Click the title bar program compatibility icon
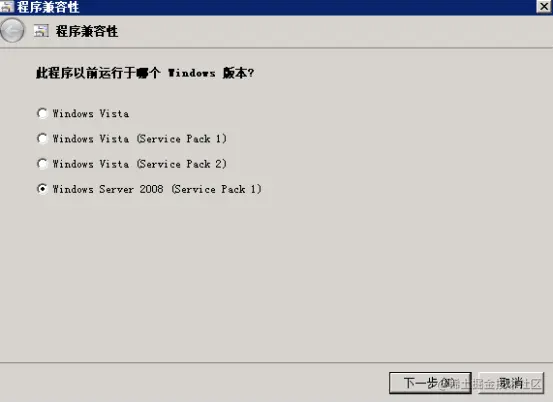The image size is (554, 403). (7, 6)
